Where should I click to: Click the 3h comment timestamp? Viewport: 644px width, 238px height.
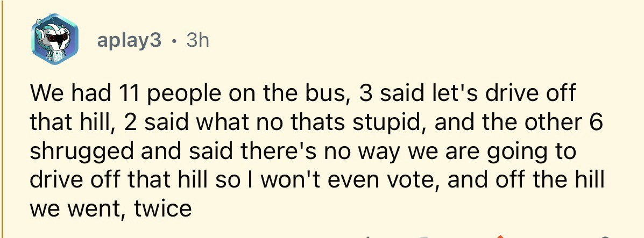click(197, 41)
